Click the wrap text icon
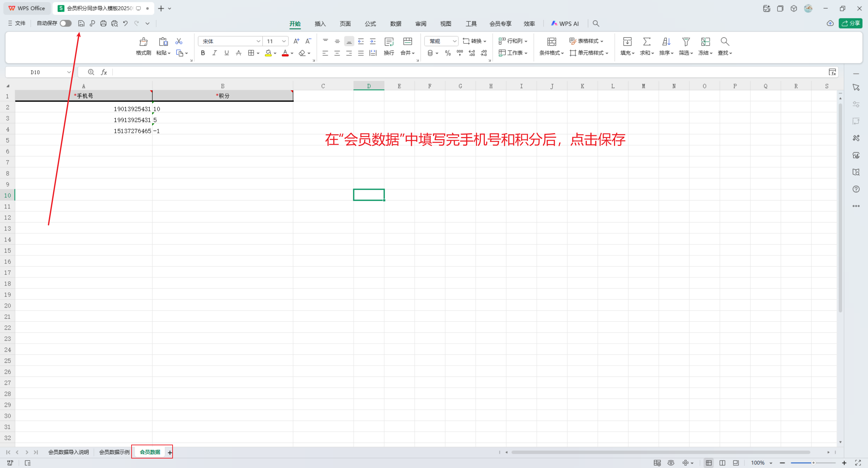The image size is (868, 468). [x=389, y=42]
